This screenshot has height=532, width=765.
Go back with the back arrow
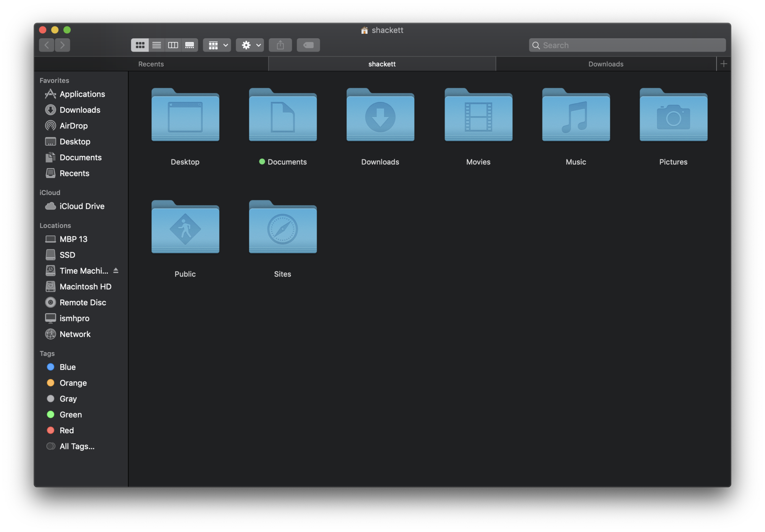coord(47,45)
